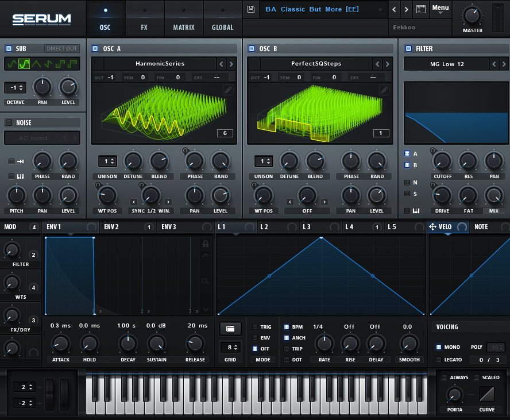Load the next OSC A wavetable
Viewport: 510px width, 420px height.
tap(231, 64)
